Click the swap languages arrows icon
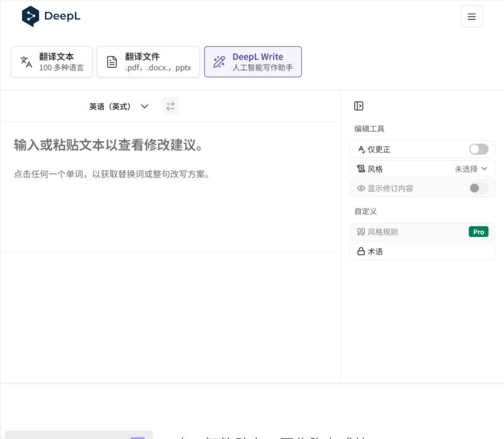This screenshot has width=504, height=439. tap(170, 106)
